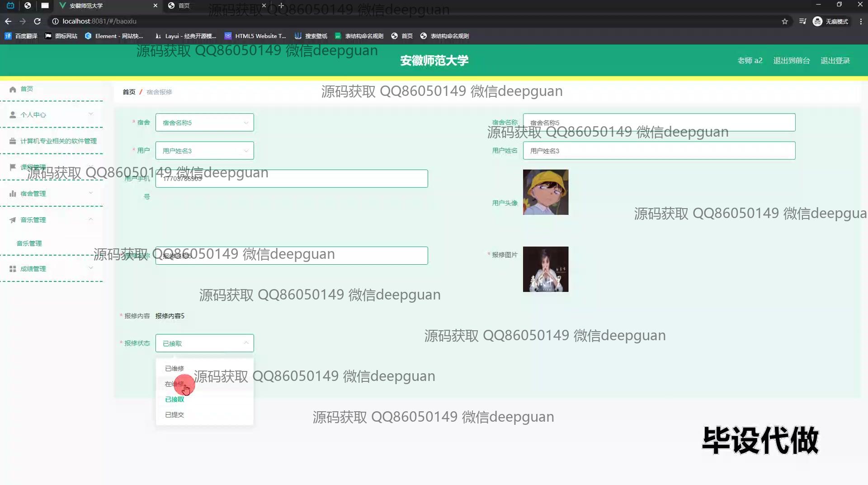Click the 退出登录 link
The image size is (868, 485).
835,61
